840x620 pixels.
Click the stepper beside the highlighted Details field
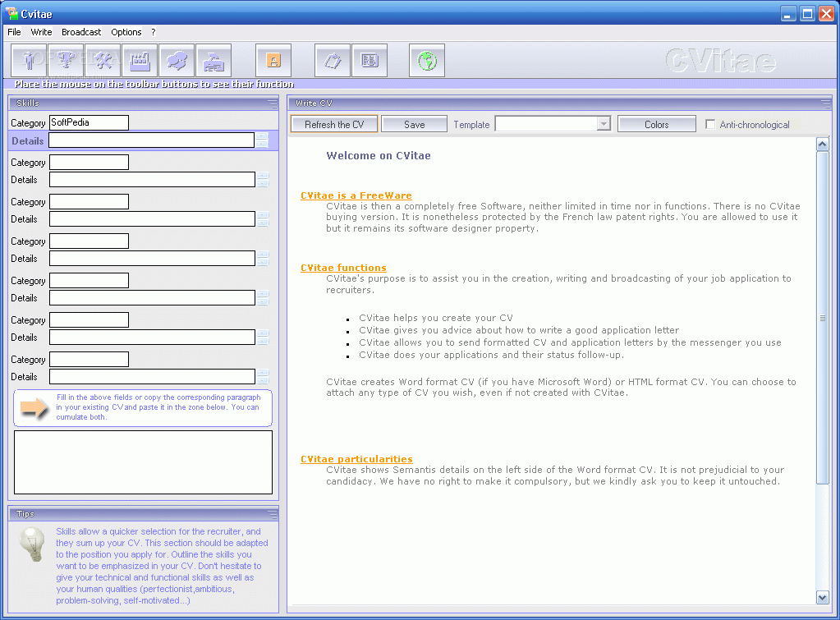click(x=262, y=140)
